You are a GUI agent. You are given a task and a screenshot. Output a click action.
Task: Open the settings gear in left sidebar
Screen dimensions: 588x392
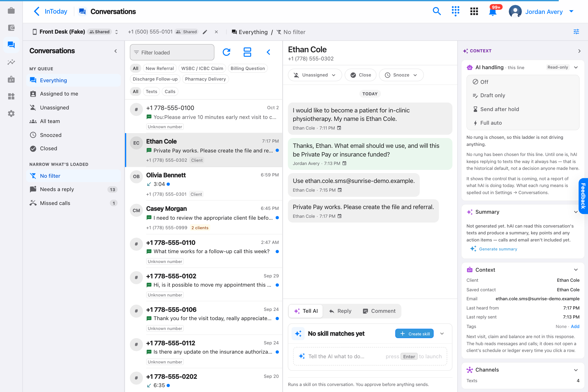click(x=11, y=114)
